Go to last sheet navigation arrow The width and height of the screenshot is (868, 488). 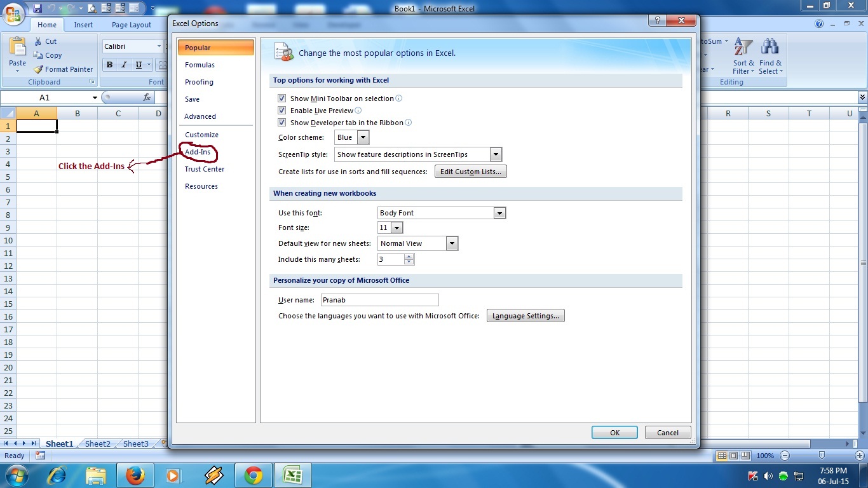point(34,444)
